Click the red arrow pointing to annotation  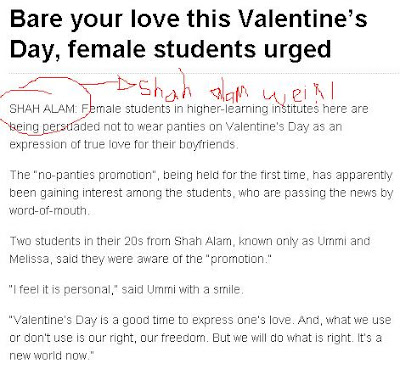click(x=109, y=84)
